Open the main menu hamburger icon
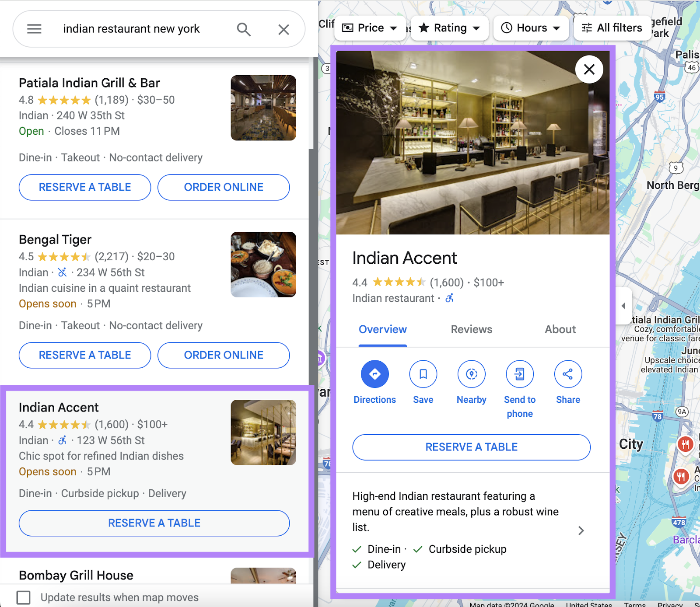Viewport: 700px width, 607px height. 34,29
